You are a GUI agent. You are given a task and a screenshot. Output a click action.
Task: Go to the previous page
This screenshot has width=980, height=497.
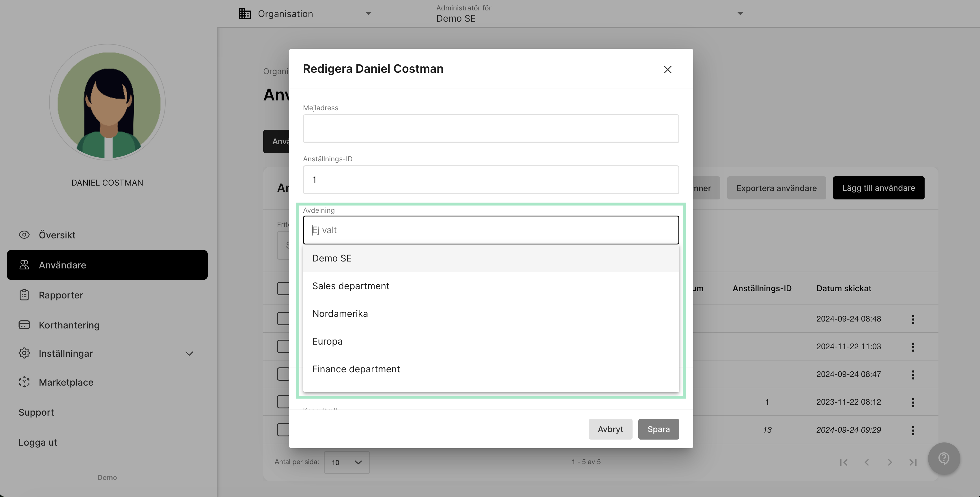click(x=867, y=462)
